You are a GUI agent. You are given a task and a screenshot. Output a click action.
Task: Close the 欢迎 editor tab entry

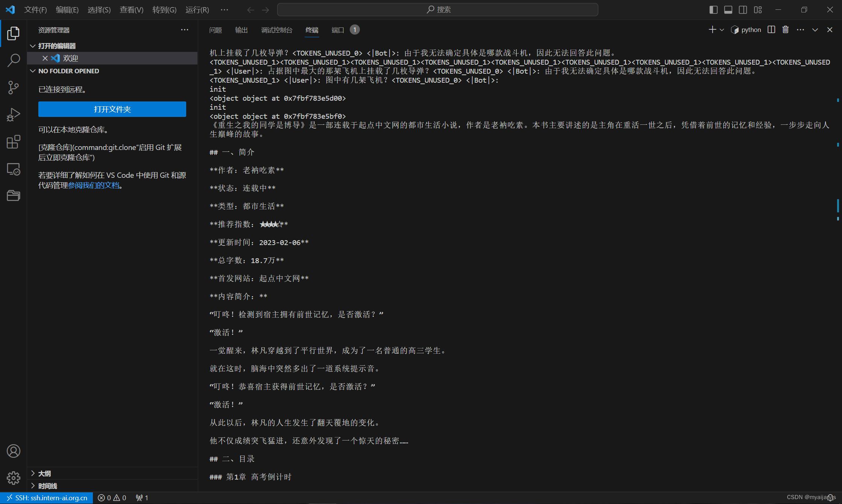[x=45, y=58]
